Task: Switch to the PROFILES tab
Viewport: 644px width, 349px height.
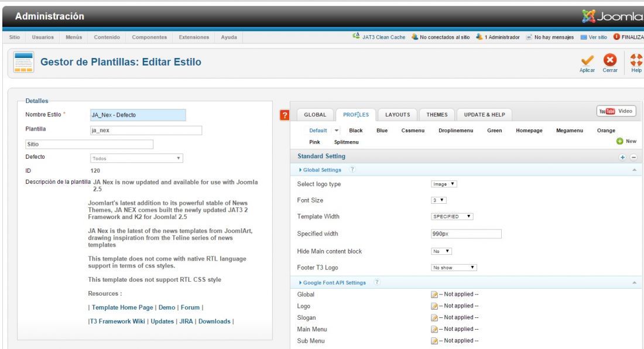Action: 356,115
